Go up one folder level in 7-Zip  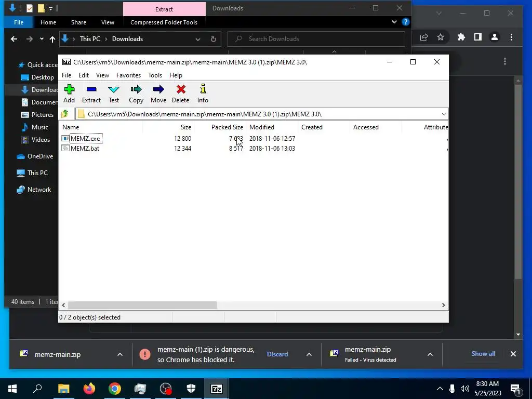[x=65, y=114]
